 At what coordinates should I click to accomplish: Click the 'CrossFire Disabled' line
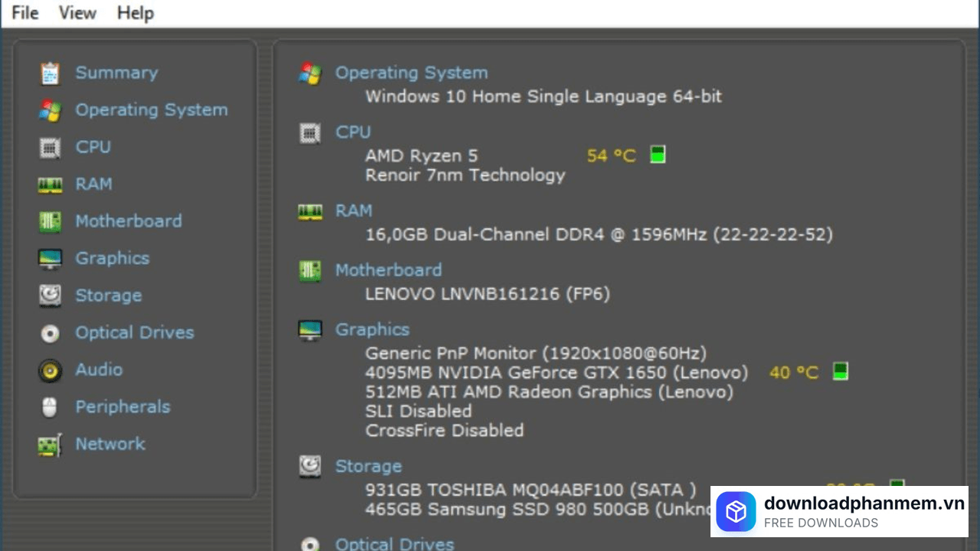(x=444, y=430)
